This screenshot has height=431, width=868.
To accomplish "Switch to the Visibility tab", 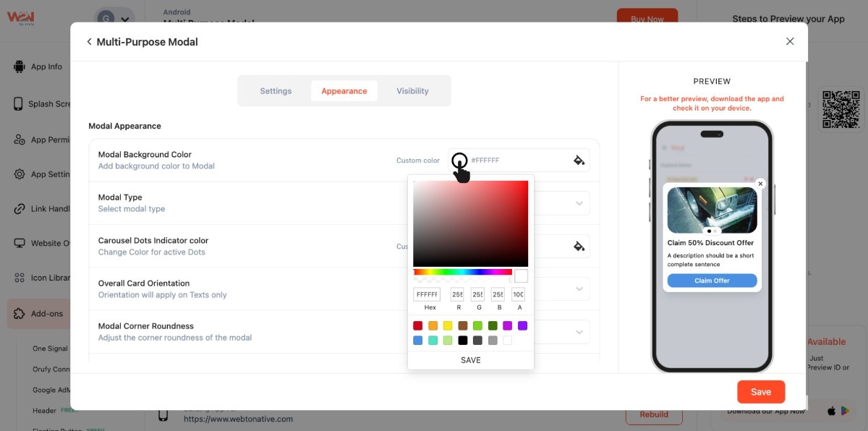I will pos(412,91).
